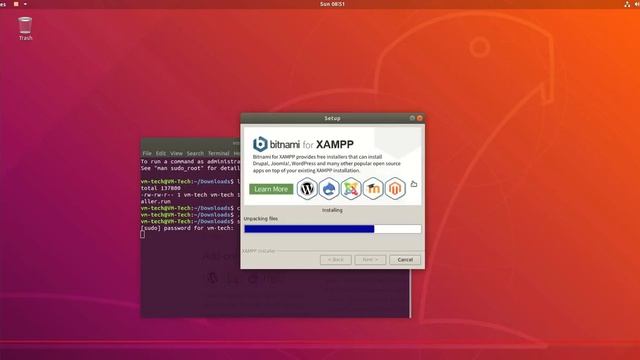Open the network status icon in top bar
640x360 pixels.
(x=627, y=4)
